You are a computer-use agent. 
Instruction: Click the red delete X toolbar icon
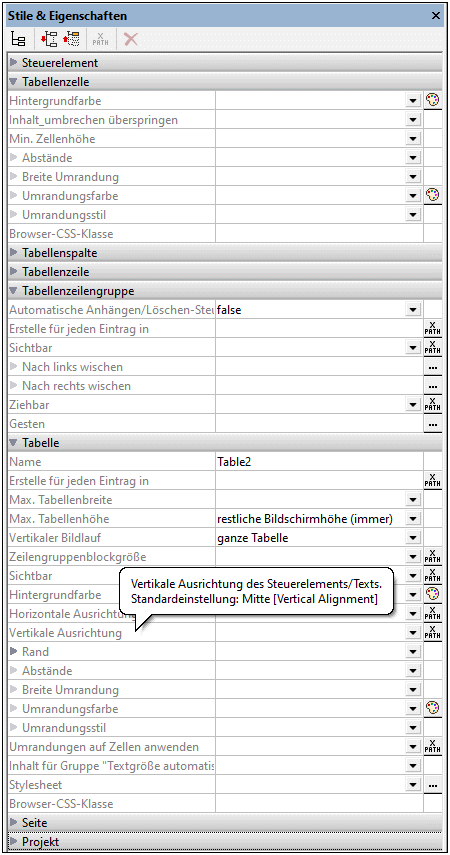(x=131, y=39)
